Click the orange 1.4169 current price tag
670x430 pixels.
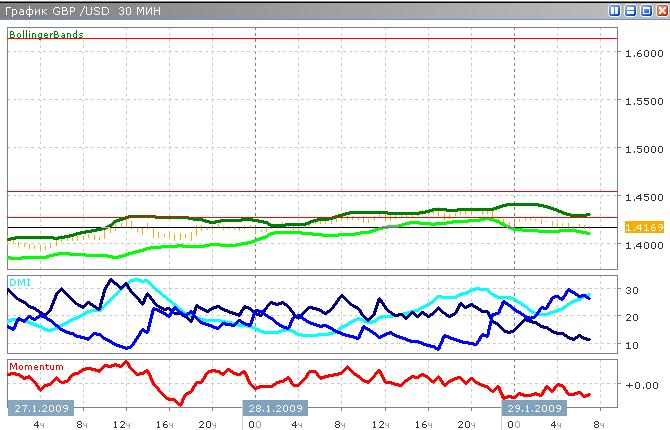click(x=640, y=228)
